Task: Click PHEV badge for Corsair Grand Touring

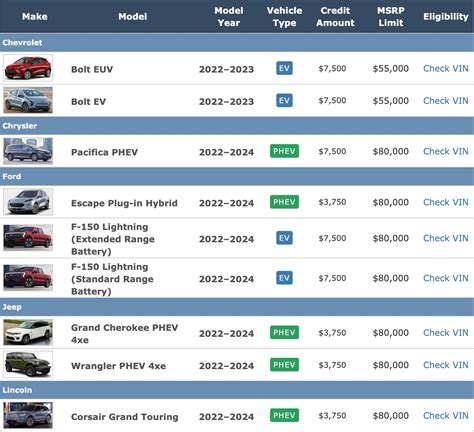Action: (284, 415)
